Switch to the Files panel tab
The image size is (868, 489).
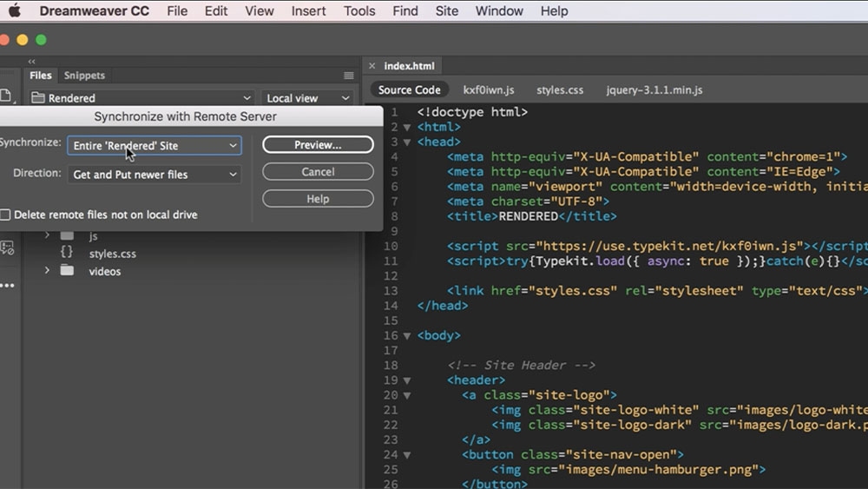[x=41, y=76]
